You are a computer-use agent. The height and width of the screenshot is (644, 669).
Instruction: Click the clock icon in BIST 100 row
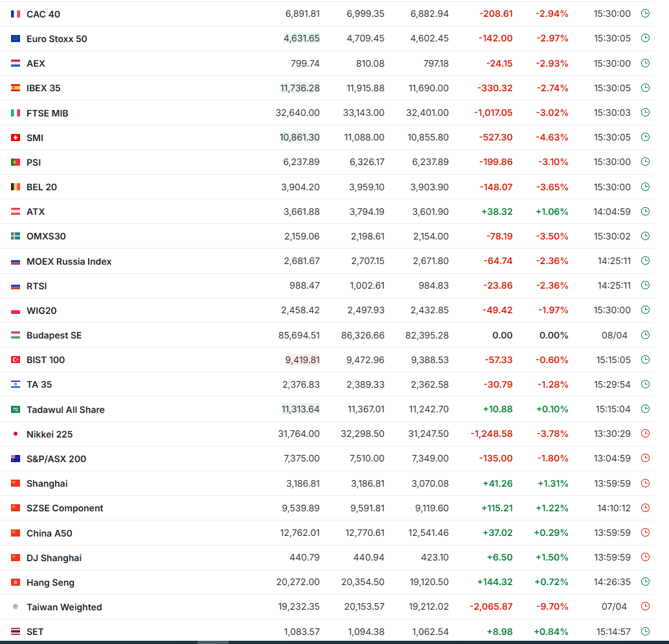pos(646,359)
